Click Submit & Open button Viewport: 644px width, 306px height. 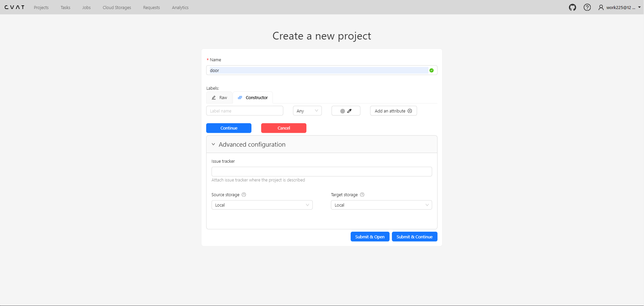pyautogui.click(x=370, y=237)
